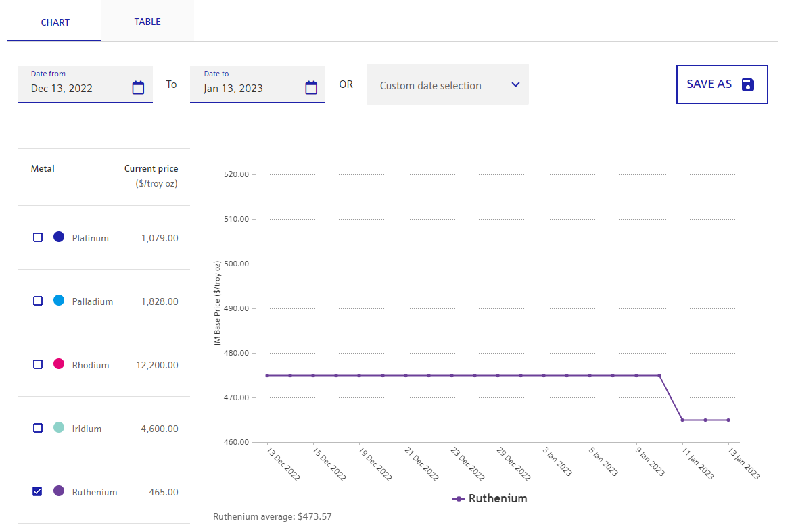Screen dimensions: 794x532
Task: Click the Rhodium pink color dot
Action: pos(59,364)
